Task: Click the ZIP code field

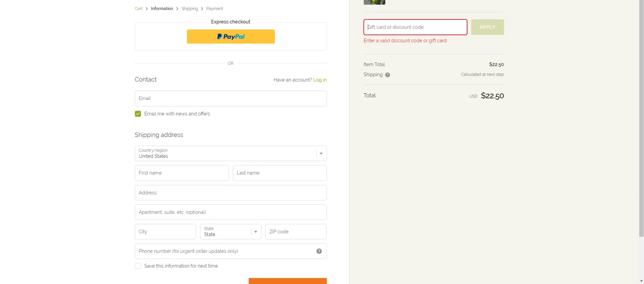Action: 296,232
